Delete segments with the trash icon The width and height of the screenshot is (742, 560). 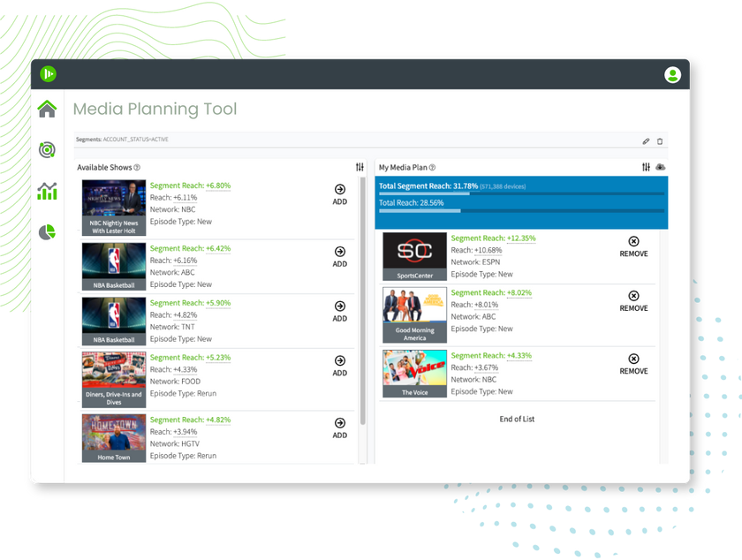[660, 141]
